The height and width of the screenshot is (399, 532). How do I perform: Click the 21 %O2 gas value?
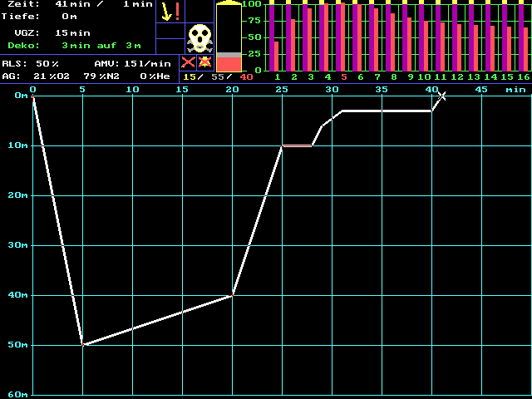tap(52, 76)
